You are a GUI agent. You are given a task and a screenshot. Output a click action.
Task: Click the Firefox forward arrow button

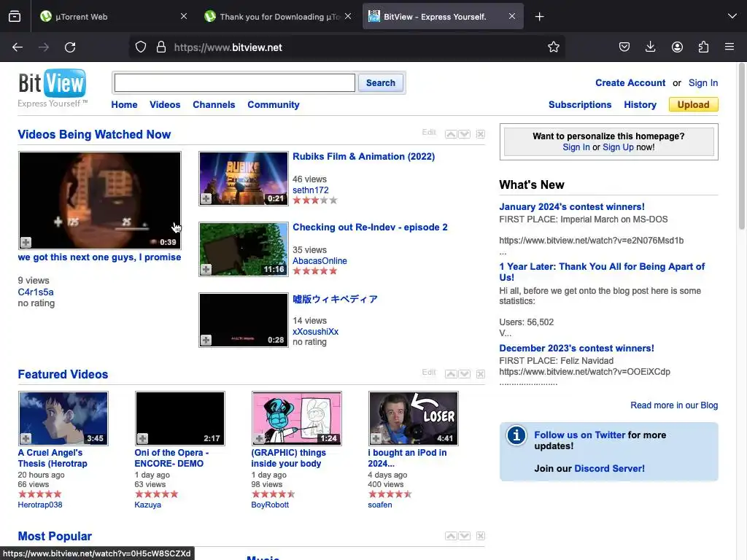[44, 47]
